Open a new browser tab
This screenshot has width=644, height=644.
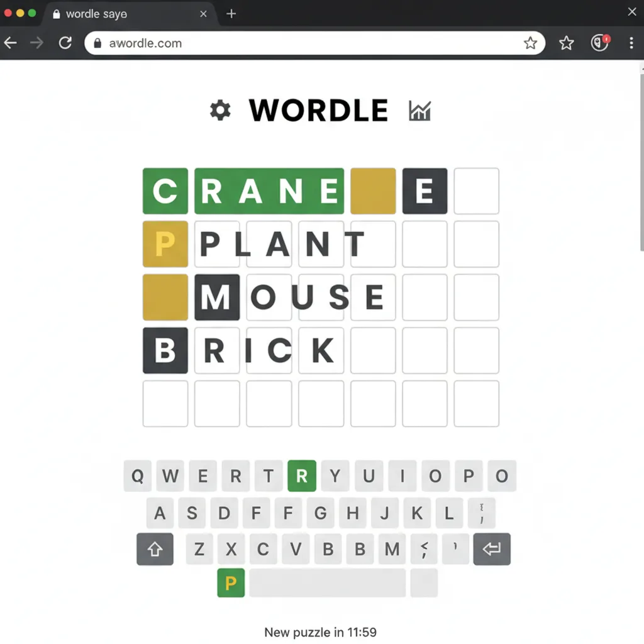click(231, 14)
